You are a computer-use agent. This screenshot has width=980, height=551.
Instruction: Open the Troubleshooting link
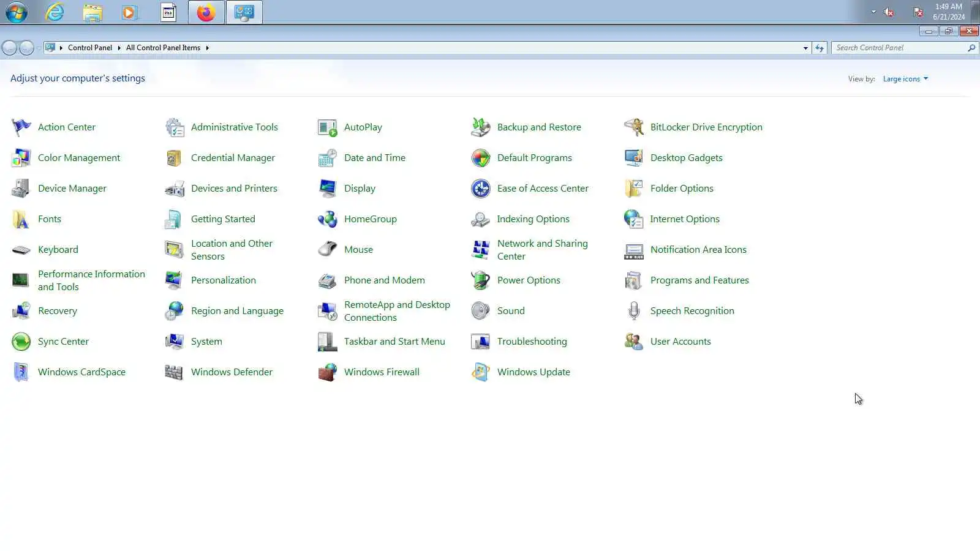click(532, 342)
